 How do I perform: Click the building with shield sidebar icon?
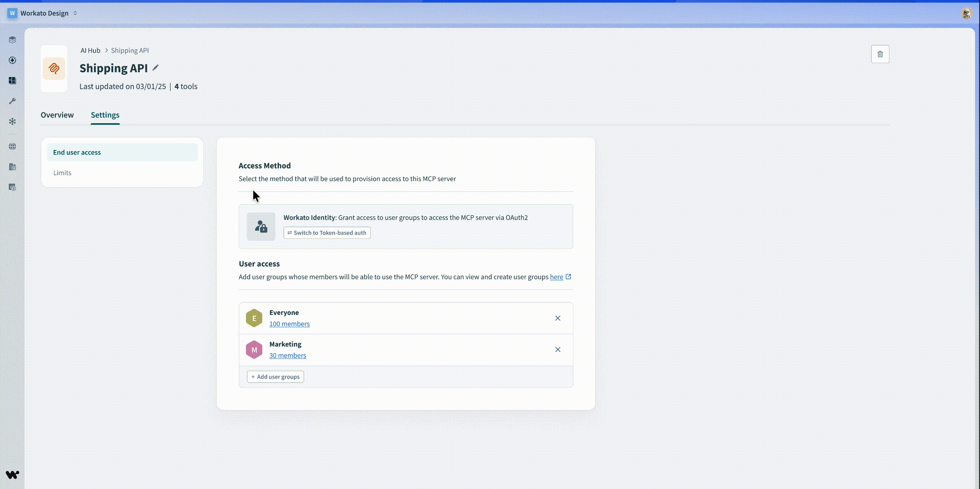pos(12,167)
